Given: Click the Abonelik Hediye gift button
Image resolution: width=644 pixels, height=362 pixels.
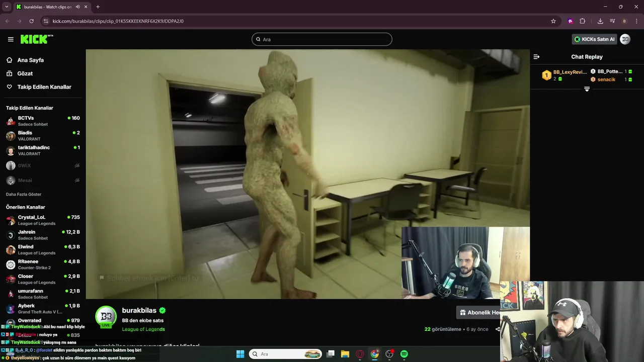Looking at the screenshot, I should point(478,312).
